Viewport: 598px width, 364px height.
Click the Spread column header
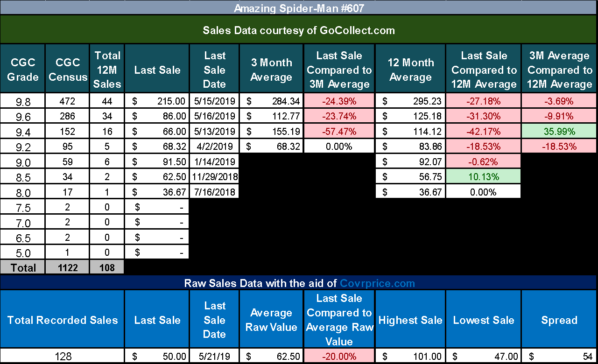559,320
